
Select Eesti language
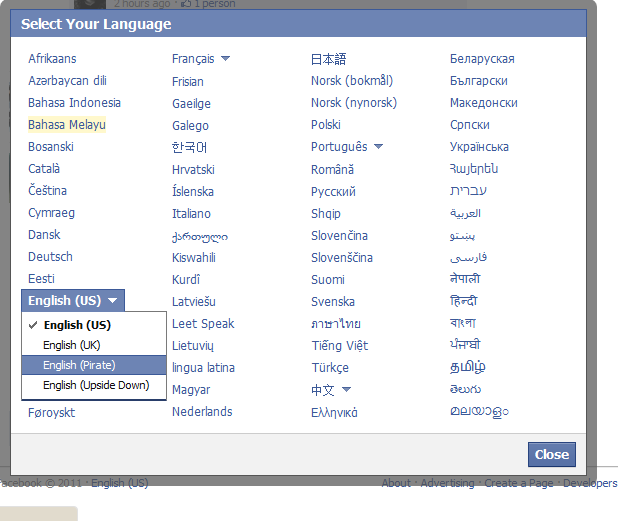point(41,279)
